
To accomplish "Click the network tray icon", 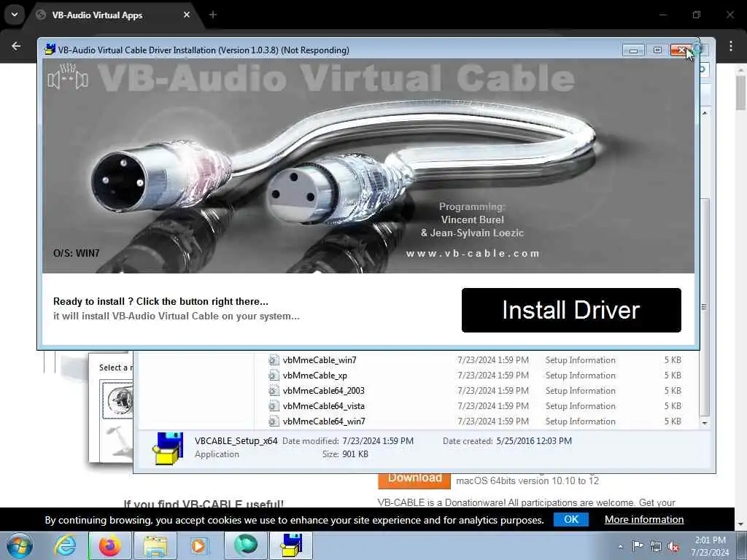I will (656, 546).
